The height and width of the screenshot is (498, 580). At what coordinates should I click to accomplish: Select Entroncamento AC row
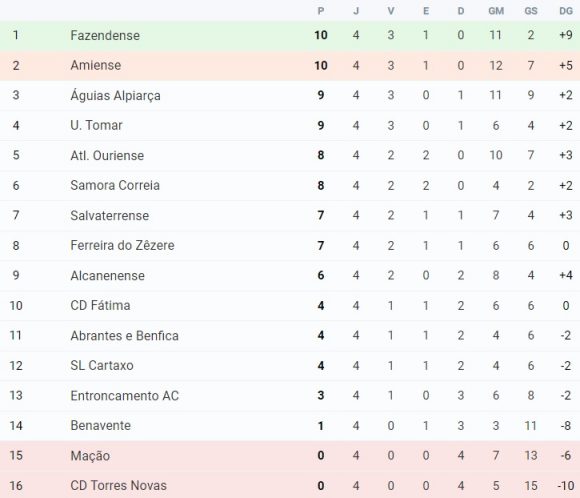pos(290,396)
